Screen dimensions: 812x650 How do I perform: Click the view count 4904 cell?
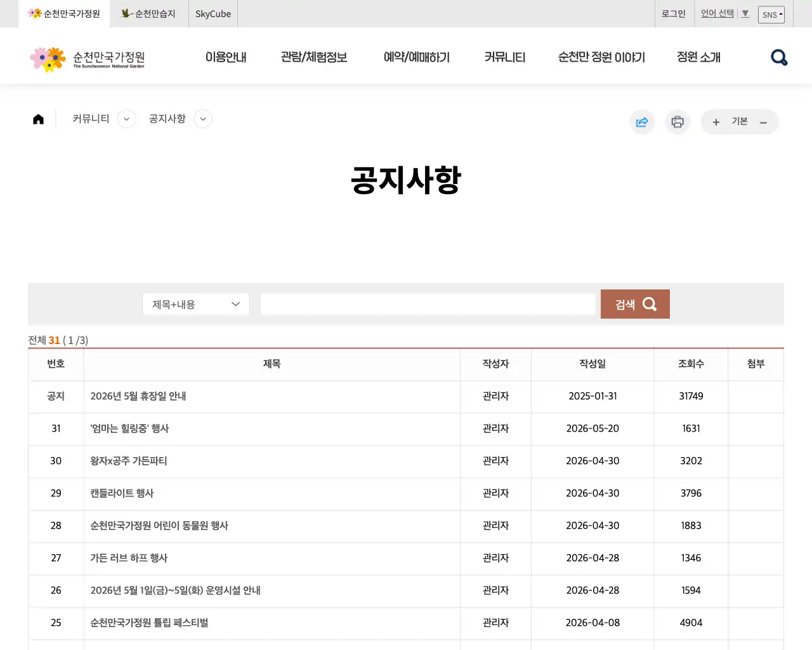[x=691, y=623]
